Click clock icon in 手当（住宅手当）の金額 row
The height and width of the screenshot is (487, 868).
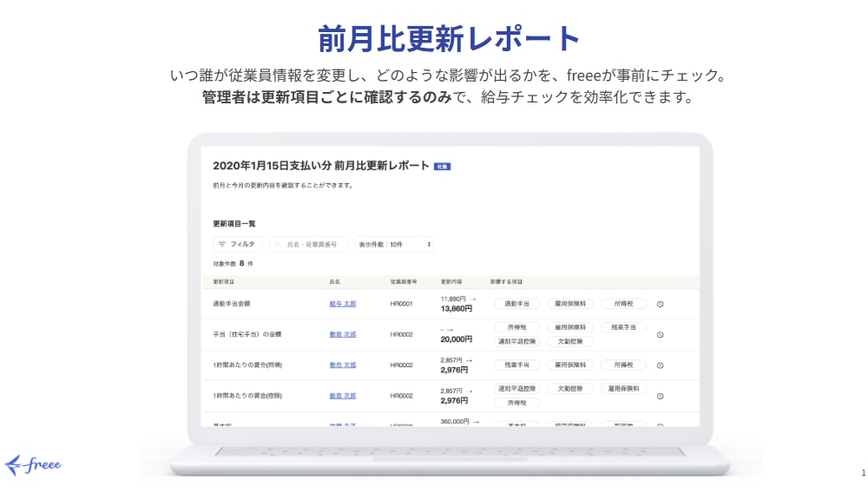(x=660, y=335)
